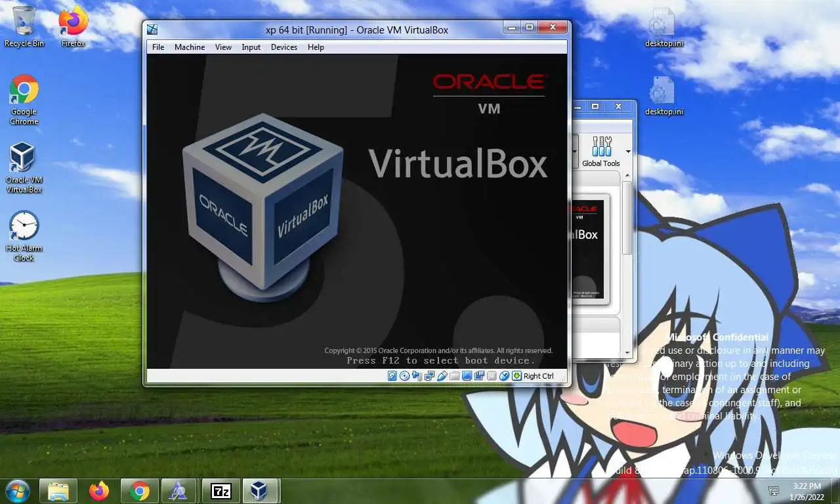Select the Oracle VM VirtualBox desktop icon

24,168
